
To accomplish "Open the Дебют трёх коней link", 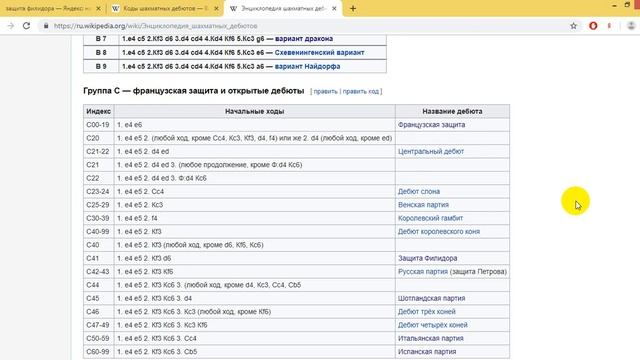I will (427, 311).
